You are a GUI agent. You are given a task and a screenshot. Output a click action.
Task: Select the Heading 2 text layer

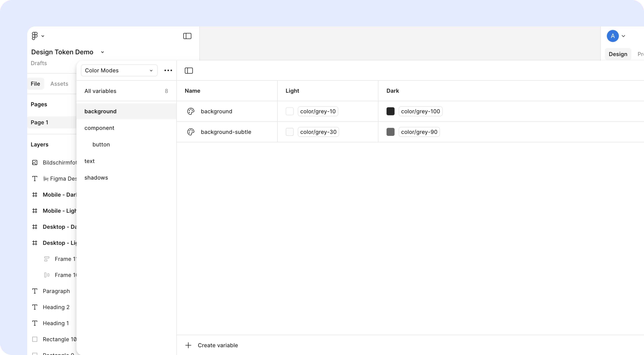coord(56,307)
